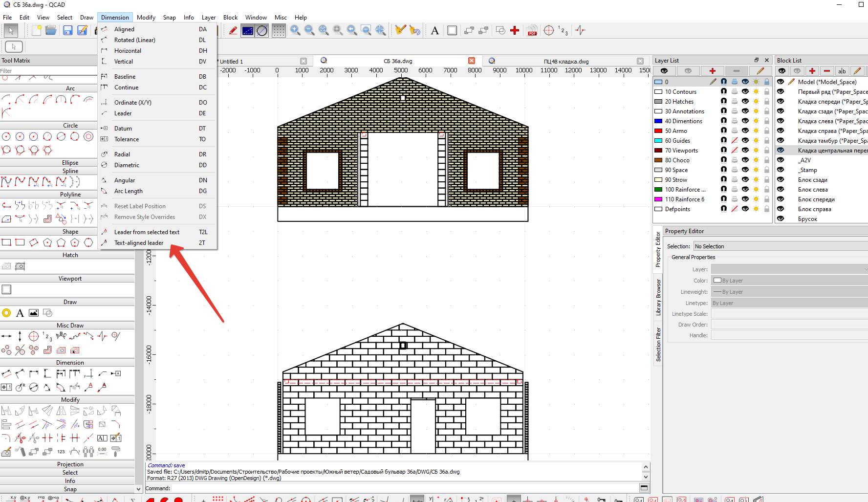Toggle visibility of Брусок block
The height and width of the screenshot is (502, 868).
click(781, 218)
